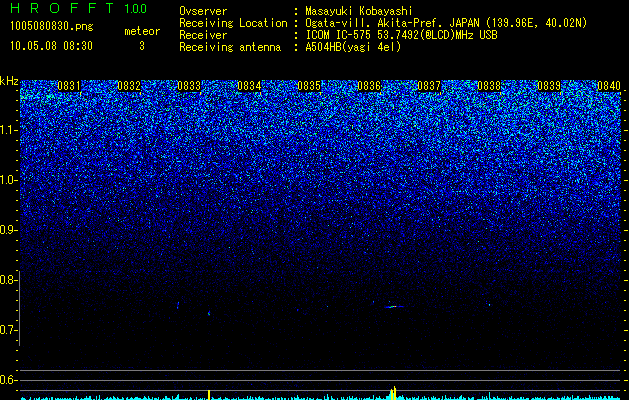Screen dimensions: 629x400
Task: Click the HROFFT 1.0.0 title text
Action: pos(79,8)
